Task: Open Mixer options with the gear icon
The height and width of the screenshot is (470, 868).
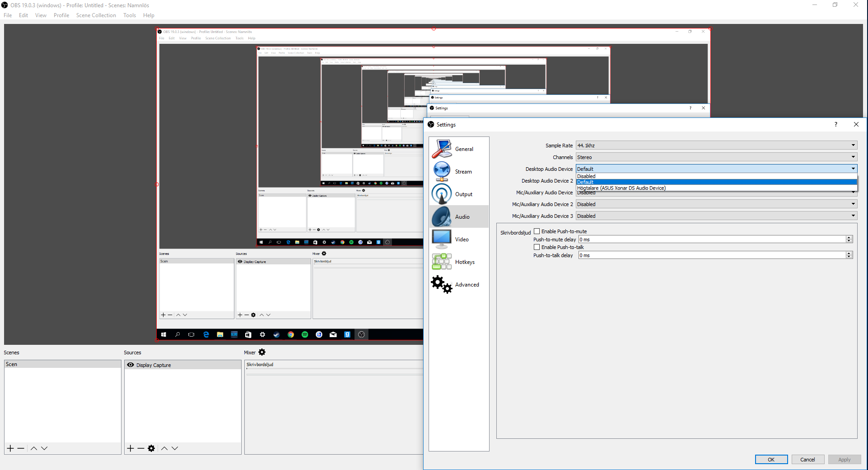Action: click(262, 352)
